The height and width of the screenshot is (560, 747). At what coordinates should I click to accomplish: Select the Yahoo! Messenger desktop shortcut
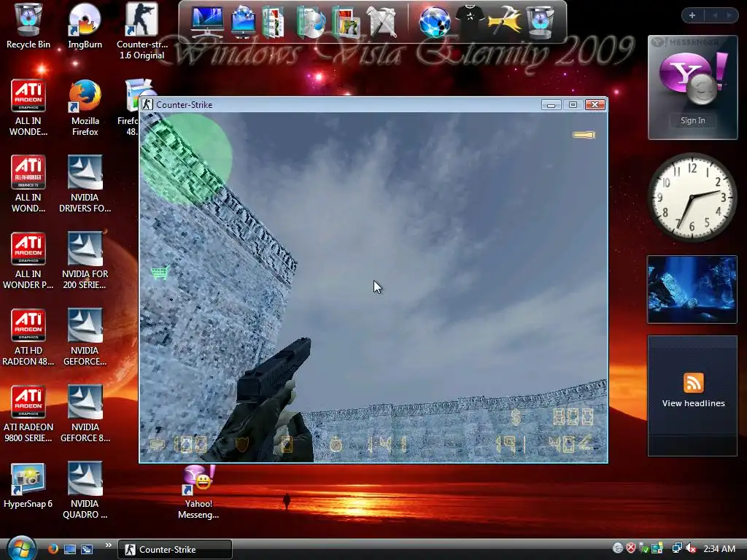(x=198, y=492)
